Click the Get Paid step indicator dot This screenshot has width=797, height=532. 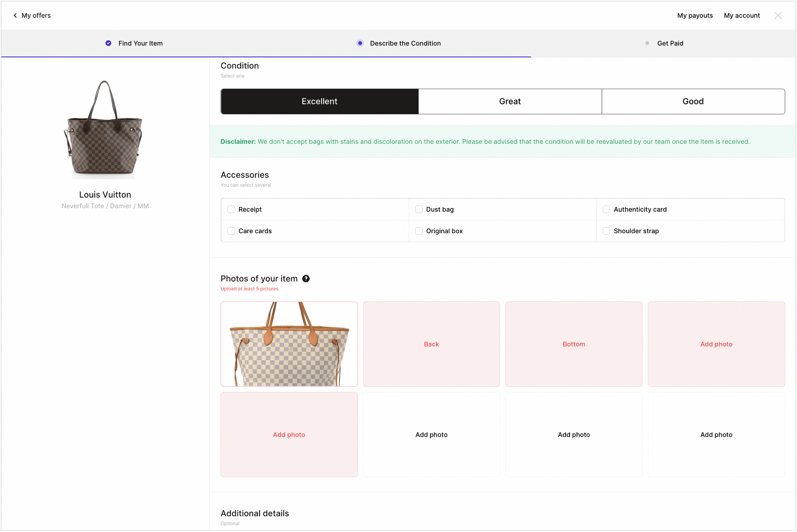coord(647,43)
